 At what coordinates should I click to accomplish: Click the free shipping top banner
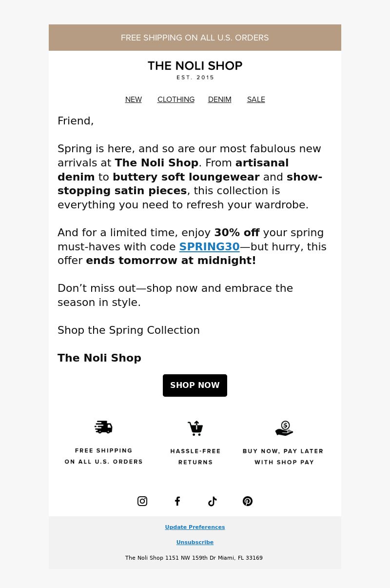(x=195, y=38)
